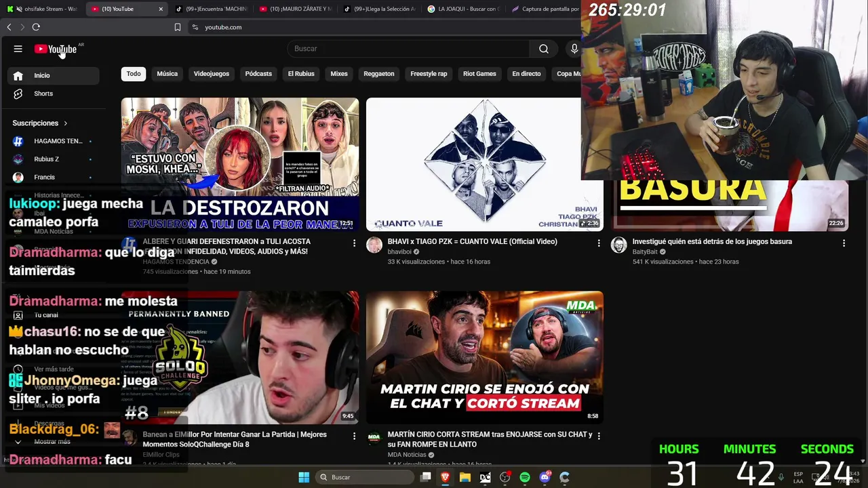Open site information icon in address bar
The width and height of the screenshot is (868, 488).
(x=195, y=27)
